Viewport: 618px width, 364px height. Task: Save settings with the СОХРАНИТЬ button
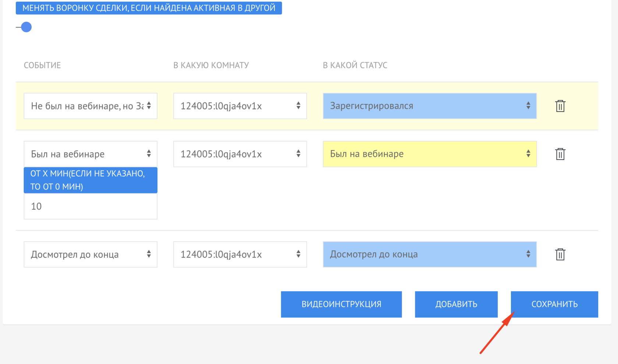[x=554, y=304]
